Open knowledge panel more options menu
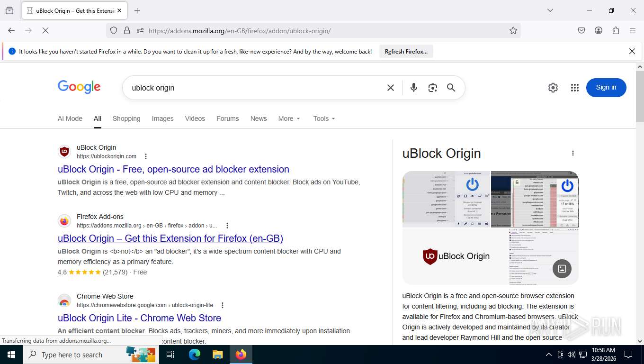The image size is (644, 364). coord(573,153)
